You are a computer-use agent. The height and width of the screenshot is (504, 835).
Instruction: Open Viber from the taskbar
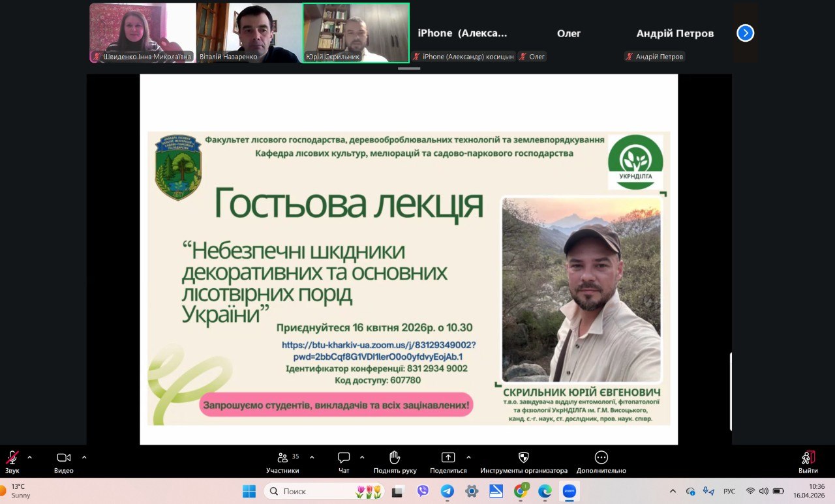[423, 491]
